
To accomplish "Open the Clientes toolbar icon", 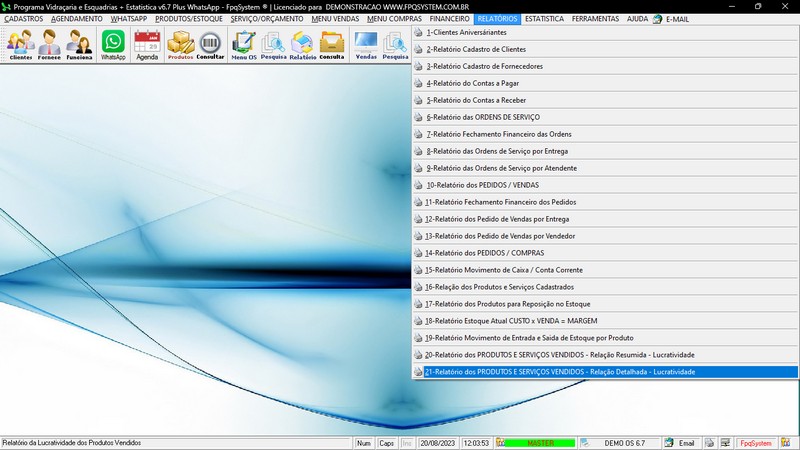I will 20,44.
